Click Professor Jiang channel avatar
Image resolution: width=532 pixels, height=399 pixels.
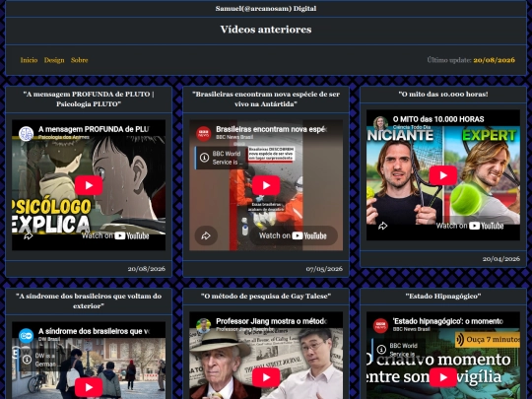(204, 326)
